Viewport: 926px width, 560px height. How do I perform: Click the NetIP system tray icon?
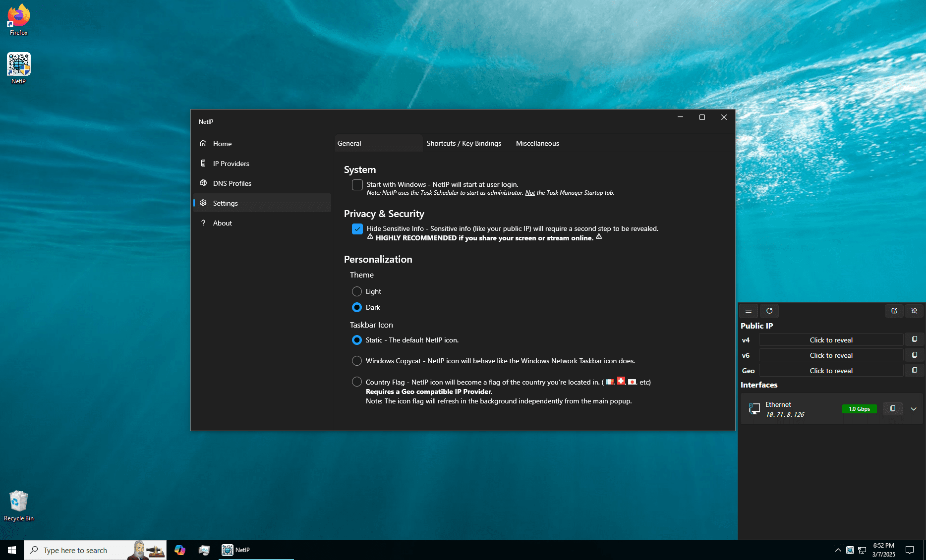[850, 550]
